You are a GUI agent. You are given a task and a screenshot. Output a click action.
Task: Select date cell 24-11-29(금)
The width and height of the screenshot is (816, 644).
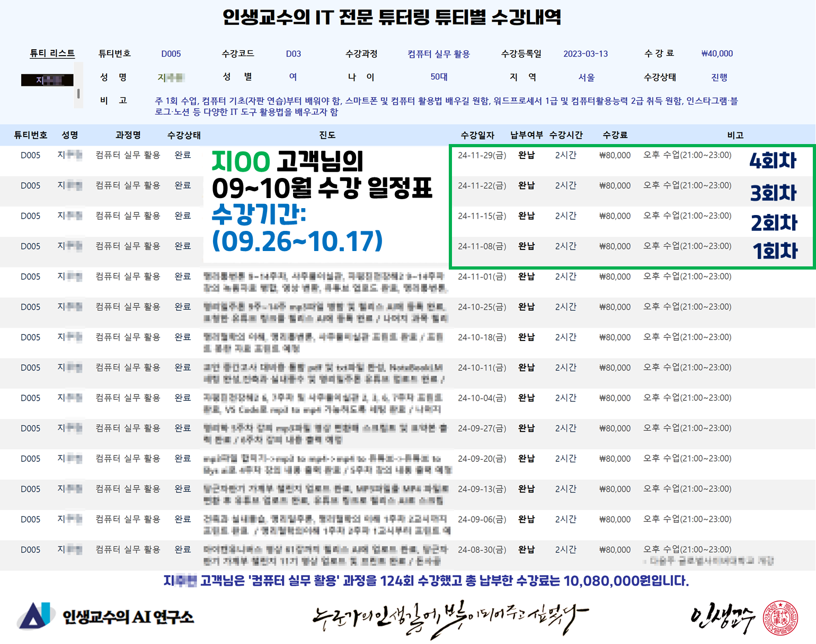tap(482, 155)
